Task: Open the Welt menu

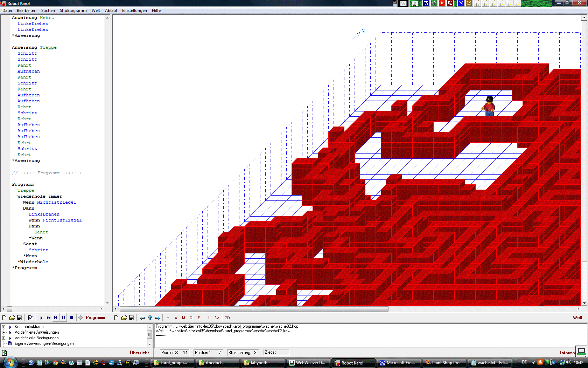Action: pyautogui.click(x=96, y=11)
